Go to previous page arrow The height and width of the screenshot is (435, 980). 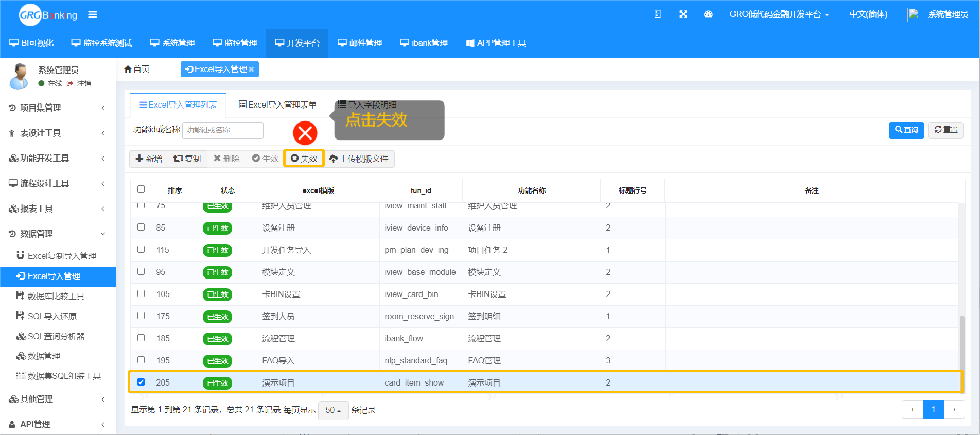913,410
